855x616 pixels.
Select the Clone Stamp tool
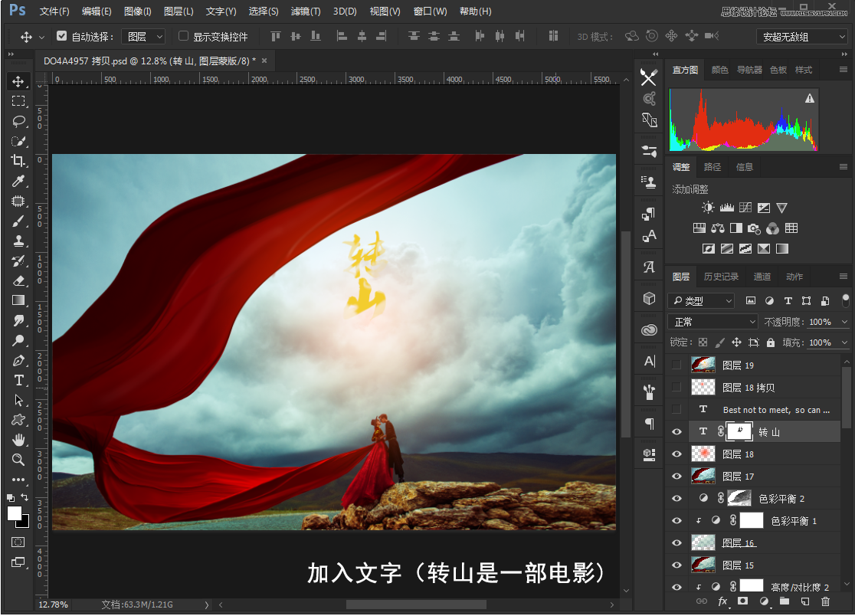point(18,241)
